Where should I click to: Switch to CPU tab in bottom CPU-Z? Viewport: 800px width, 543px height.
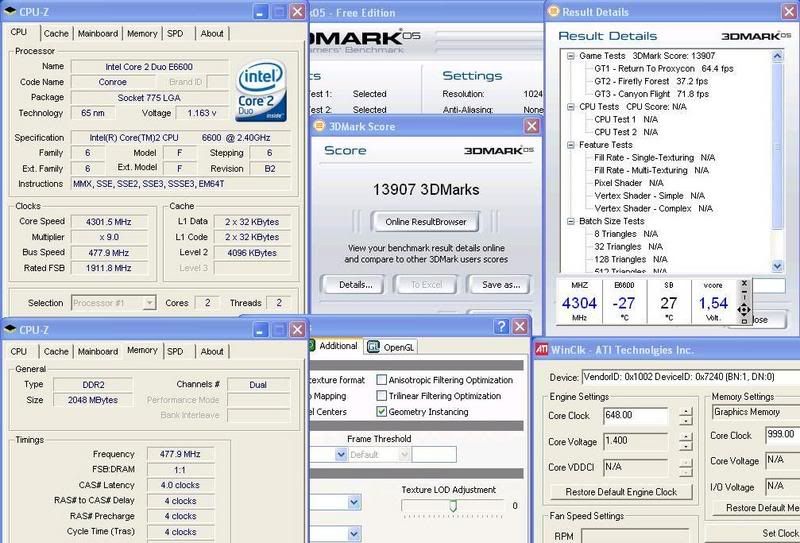click(18, 352)
